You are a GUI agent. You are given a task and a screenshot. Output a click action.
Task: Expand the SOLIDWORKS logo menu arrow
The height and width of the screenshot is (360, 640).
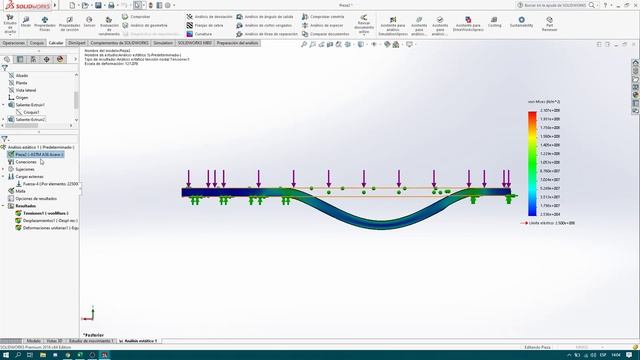[55, 5]
